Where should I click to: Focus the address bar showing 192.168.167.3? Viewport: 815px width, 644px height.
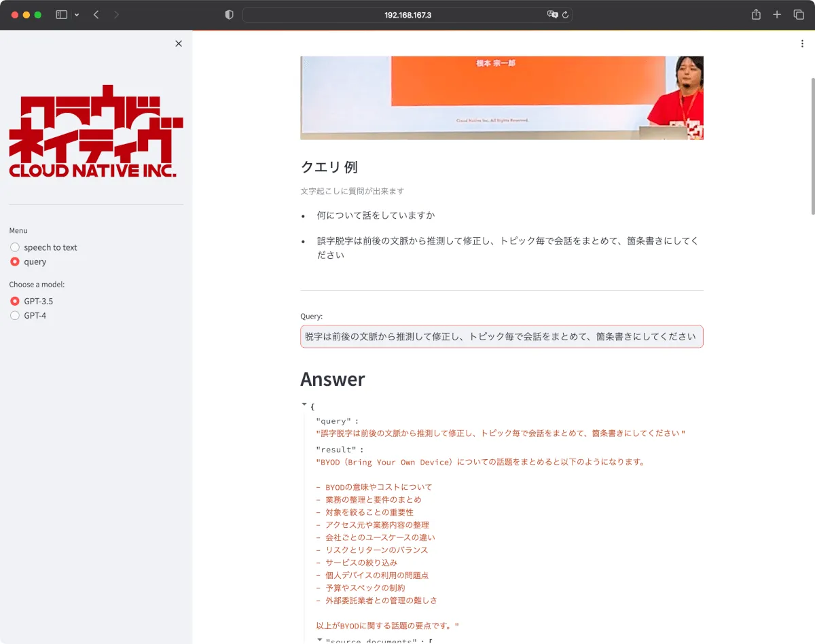(407, 14)
